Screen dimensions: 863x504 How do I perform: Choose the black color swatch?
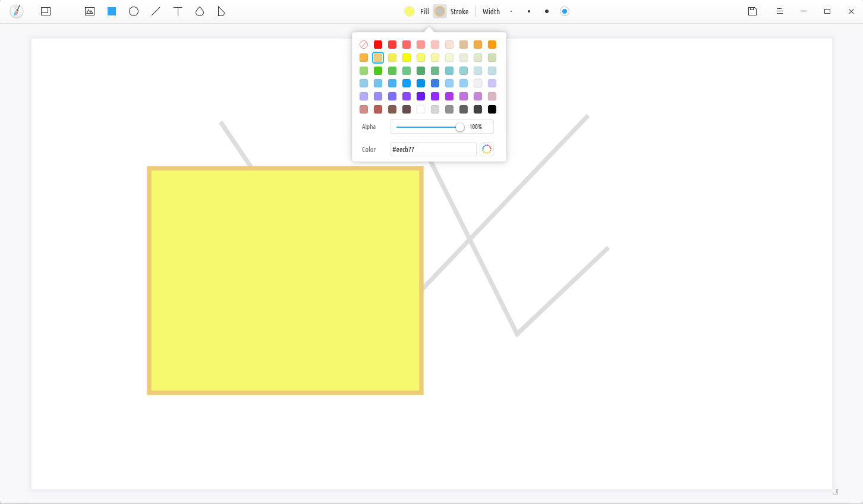pos(492,109)
